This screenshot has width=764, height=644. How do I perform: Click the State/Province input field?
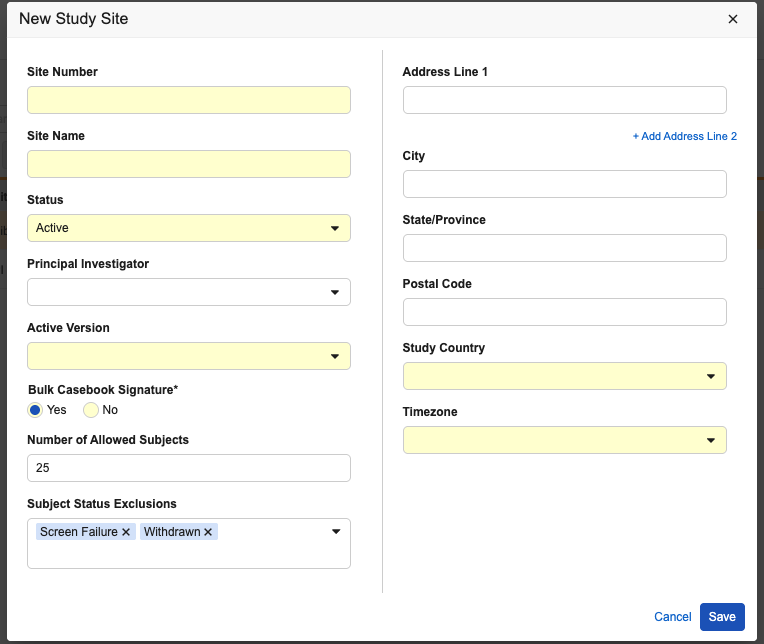pyautogui.click(x=565, y=248)
